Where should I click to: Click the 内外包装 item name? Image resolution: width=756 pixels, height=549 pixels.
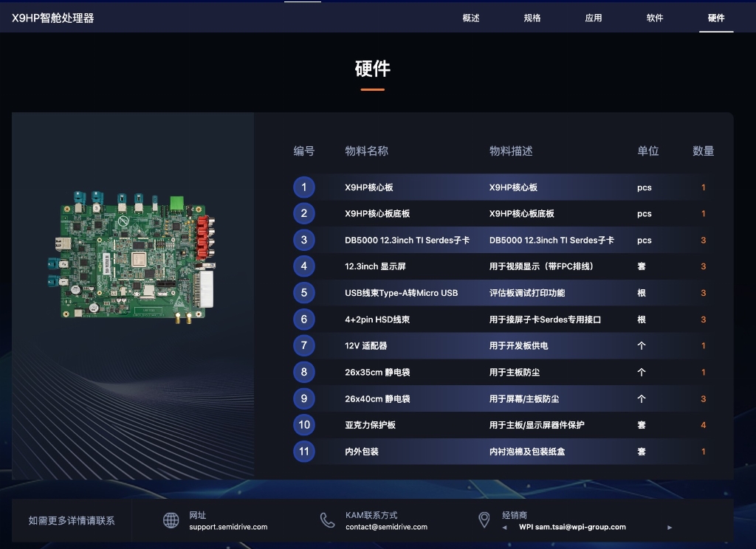[x=362, y=452]
